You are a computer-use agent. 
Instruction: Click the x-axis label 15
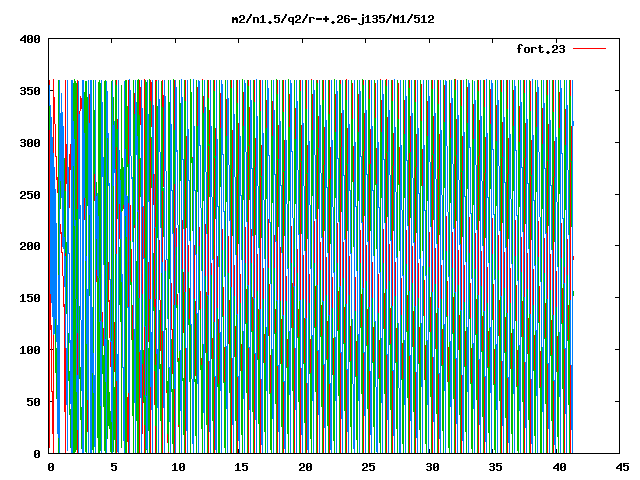241,467
